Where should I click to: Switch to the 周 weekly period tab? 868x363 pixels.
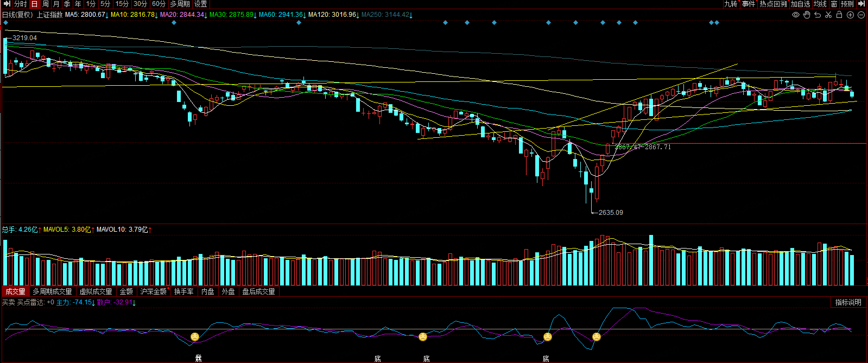tap(45, 4)
